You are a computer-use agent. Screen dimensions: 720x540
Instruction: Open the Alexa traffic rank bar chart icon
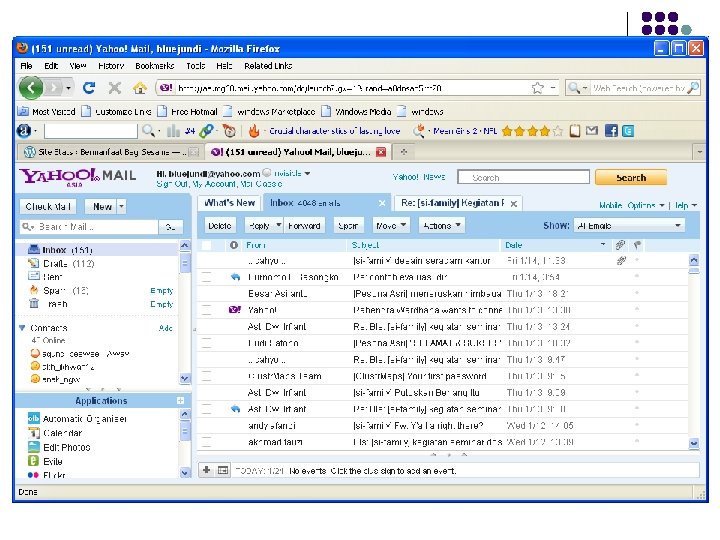point(173,131)
